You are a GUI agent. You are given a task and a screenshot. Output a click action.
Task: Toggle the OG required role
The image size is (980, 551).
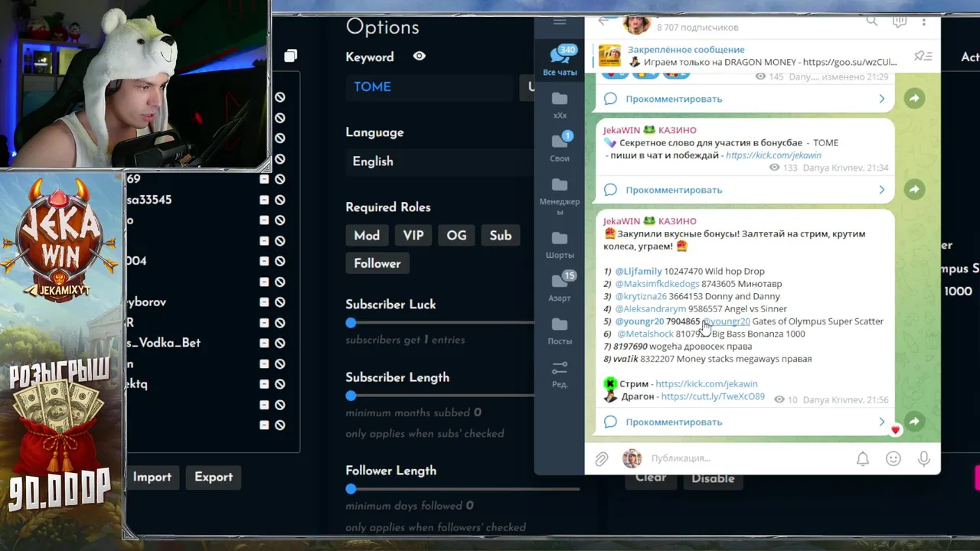coord(456,236)
